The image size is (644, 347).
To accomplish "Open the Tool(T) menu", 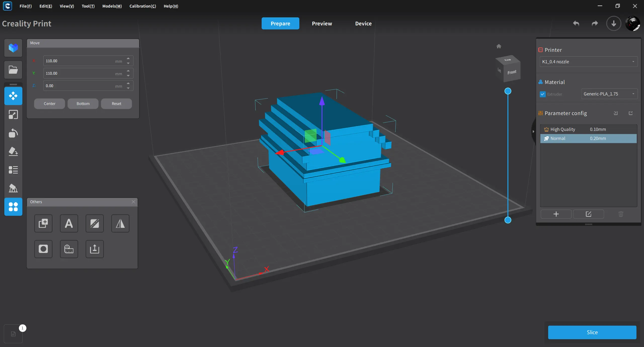I will point(88,6).
